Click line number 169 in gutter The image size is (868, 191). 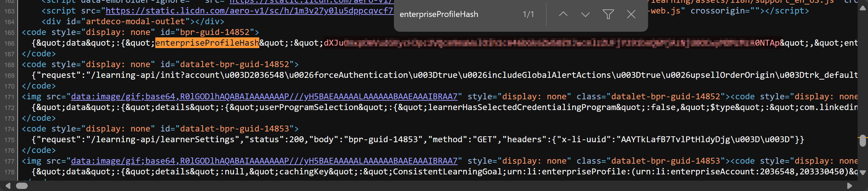coord(9,75)
